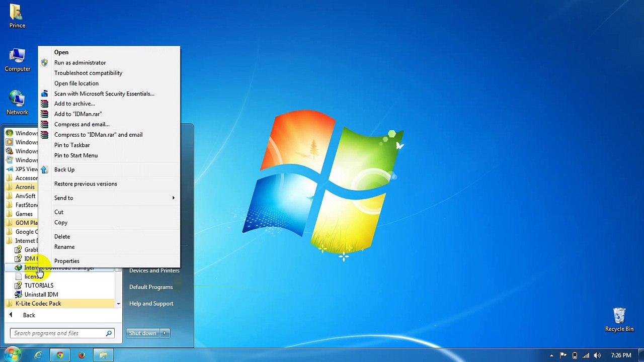Viewport: 644px width, 362px height.
Task: Open the Prince folder desktop icon
Action: pos(17,16)
